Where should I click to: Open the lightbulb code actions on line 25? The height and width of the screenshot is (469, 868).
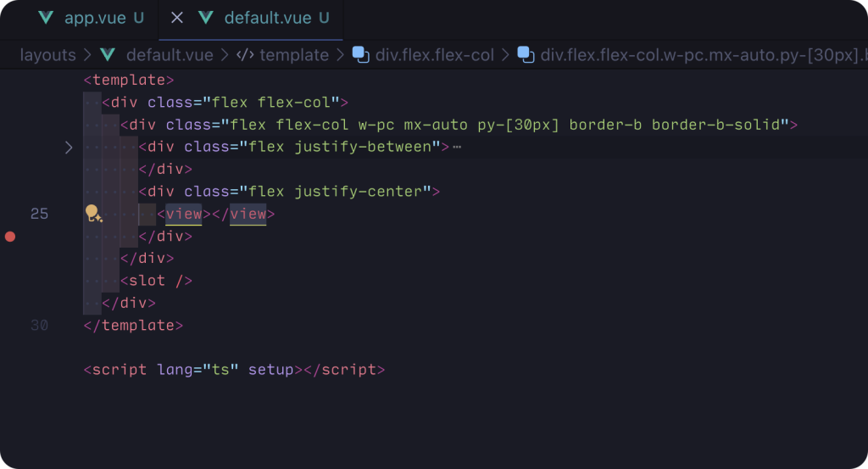click(93, 214)
